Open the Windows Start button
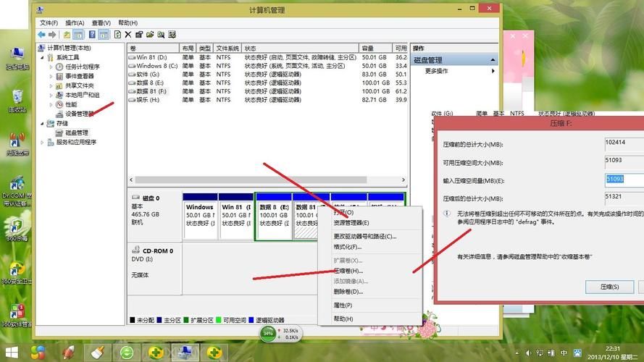 click(12, 352)
